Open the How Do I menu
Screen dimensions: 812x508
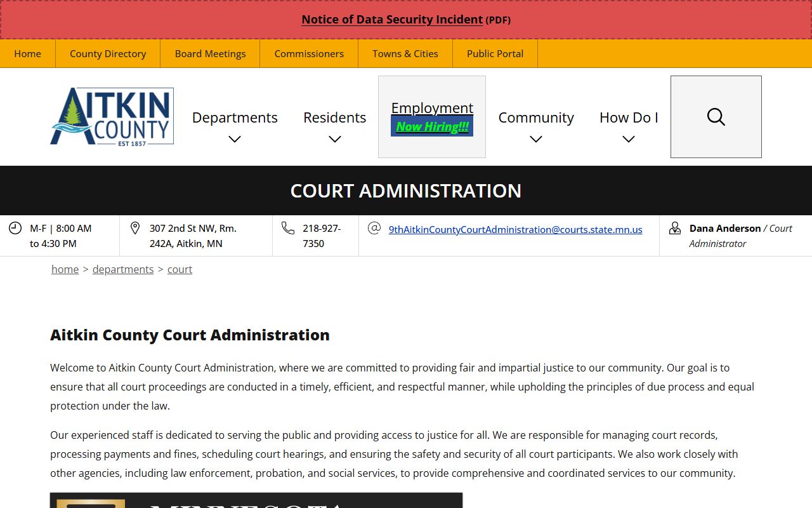629,117
